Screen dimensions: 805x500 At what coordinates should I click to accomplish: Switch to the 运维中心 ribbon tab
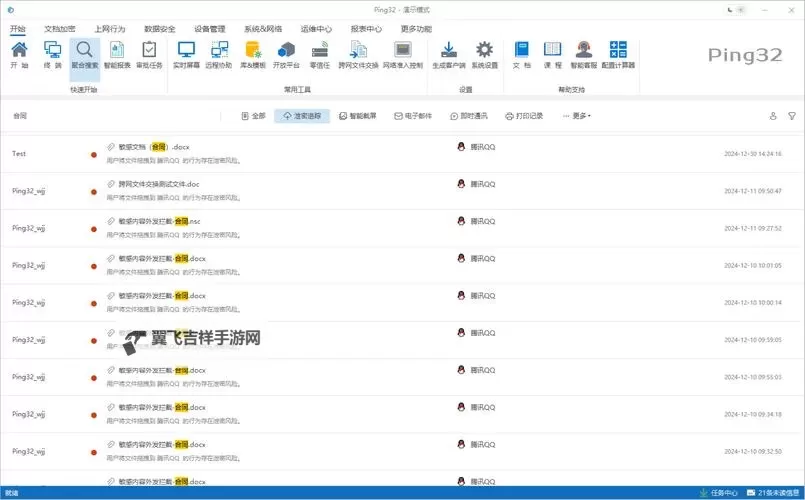[316, 29]
